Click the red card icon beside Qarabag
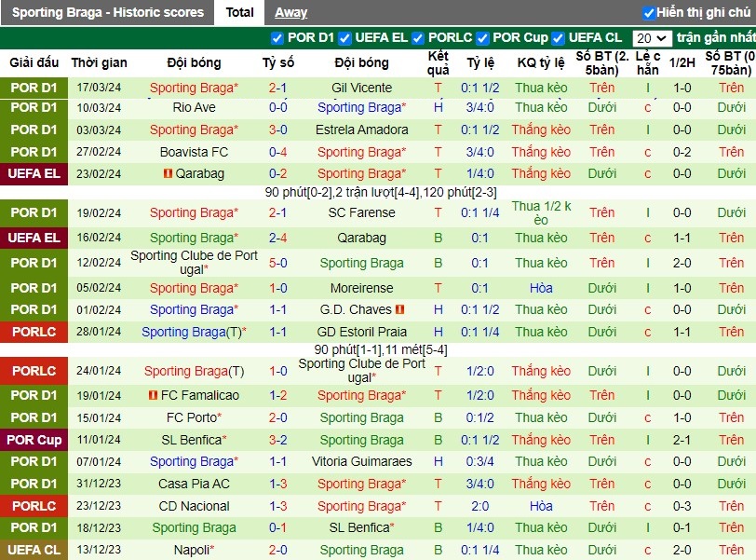 pyautogui.click(x=168, y=173)
